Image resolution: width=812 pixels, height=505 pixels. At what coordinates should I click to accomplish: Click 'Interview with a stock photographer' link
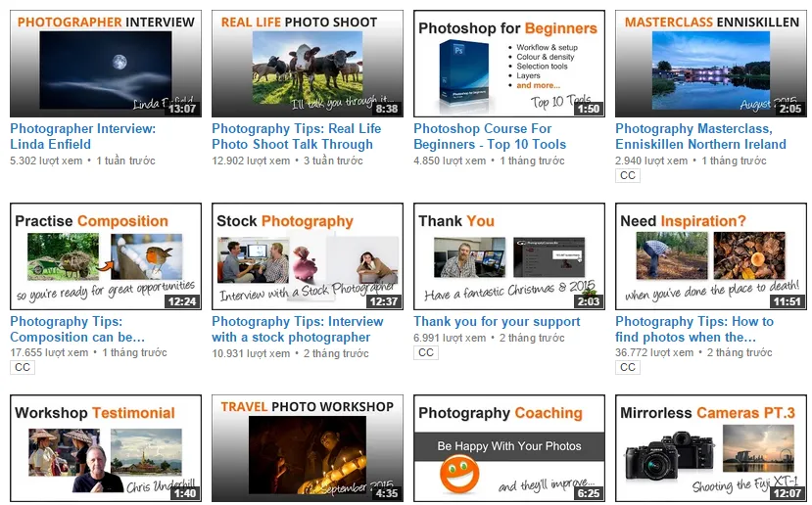[298, 329]
